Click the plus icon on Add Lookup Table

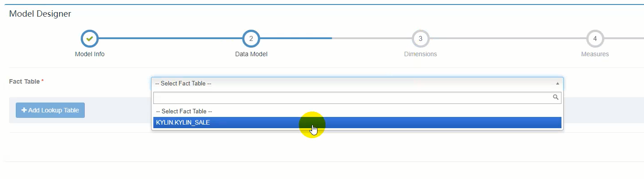[24, 110]
